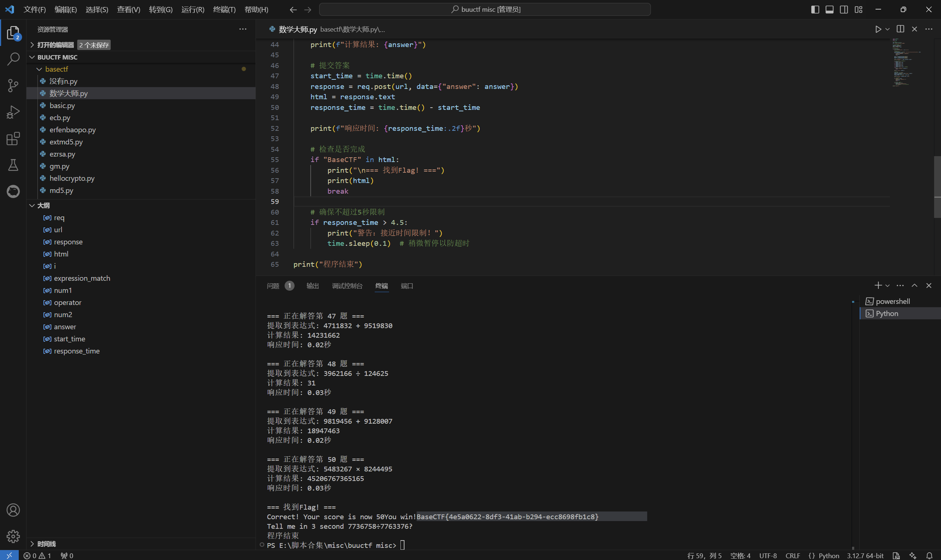Open the Accounts menu icon
The width and height of the screenshot is (941, 560).
point(13,510)
